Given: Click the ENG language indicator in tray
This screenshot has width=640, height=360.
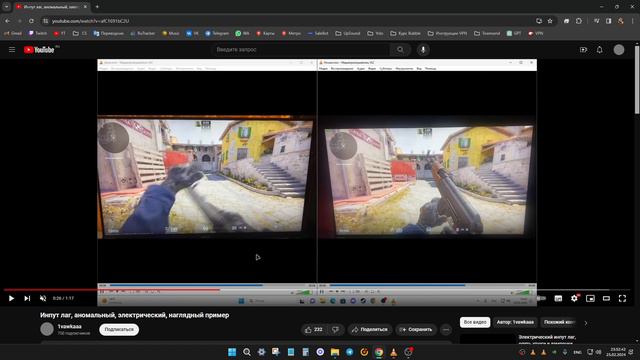Looking at the screenshot, I should pos(577,352).
